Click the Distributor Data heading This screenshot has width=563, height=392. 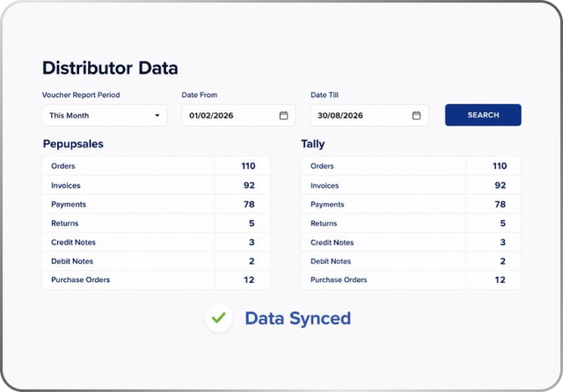click(x=110, y=68)
